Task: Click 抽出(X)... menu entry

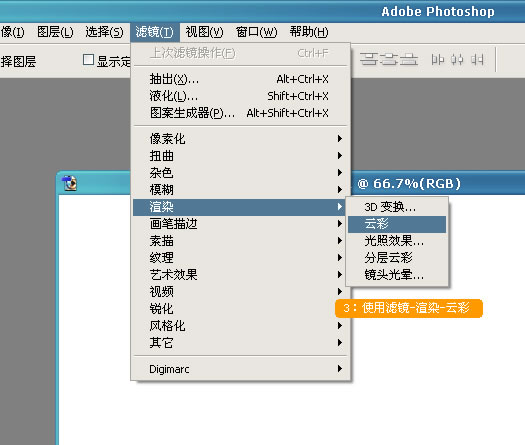Action: pos(240,79)
